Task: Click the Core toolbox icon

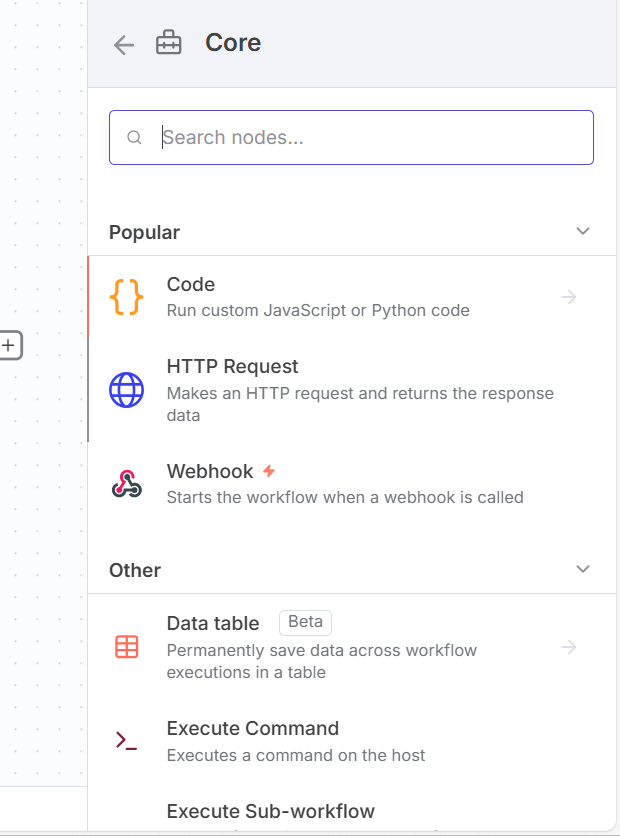Action: 169,44
